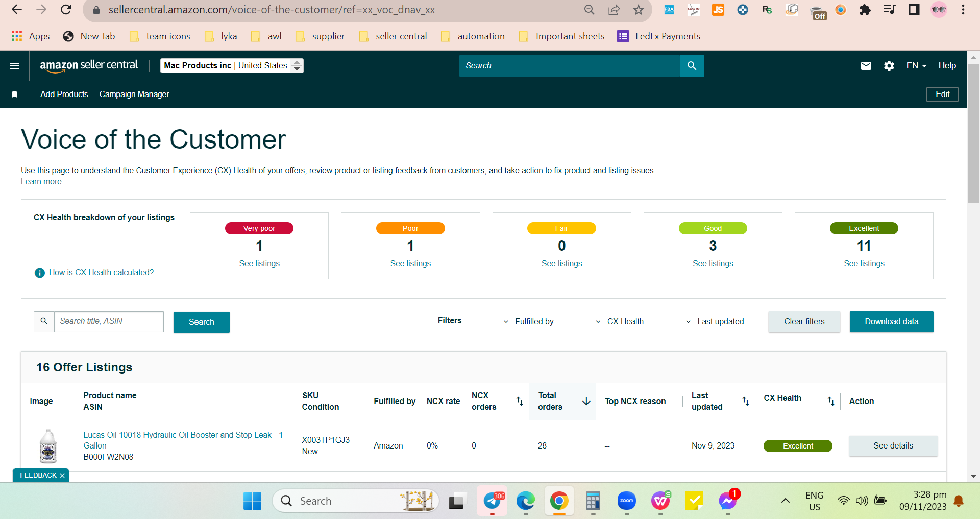980x519 pixels.
Task: Click the Amazon Seller Central logo
Action: click(89, 65)
